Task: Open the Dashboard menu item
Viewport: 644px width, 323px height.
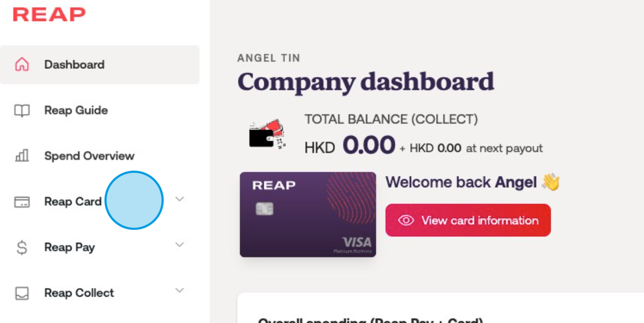Action: [74, 65]
